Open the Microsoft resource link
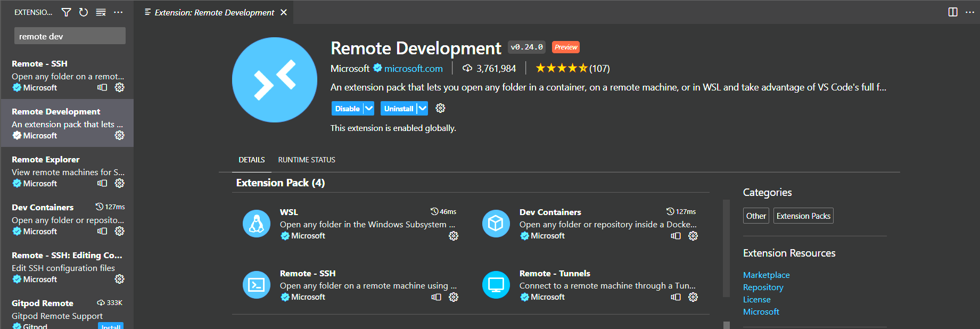The height and width of the screenshot is (329, 980). [x=761, y=311]
